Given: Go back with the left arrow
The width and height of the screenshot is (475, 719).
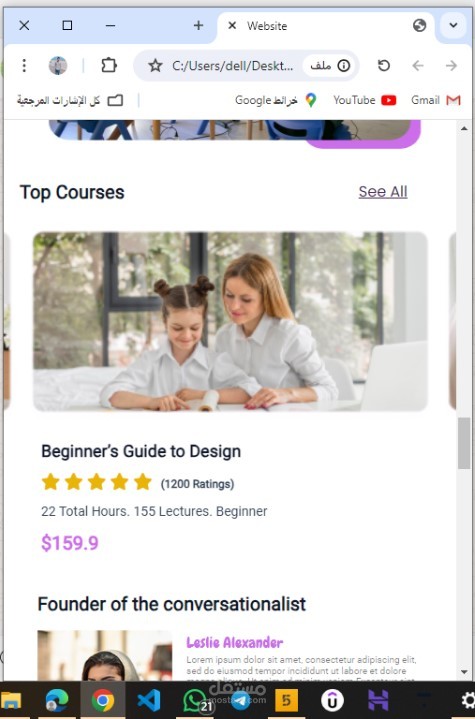Looking at the screenshot, I should tap(418, 66).
